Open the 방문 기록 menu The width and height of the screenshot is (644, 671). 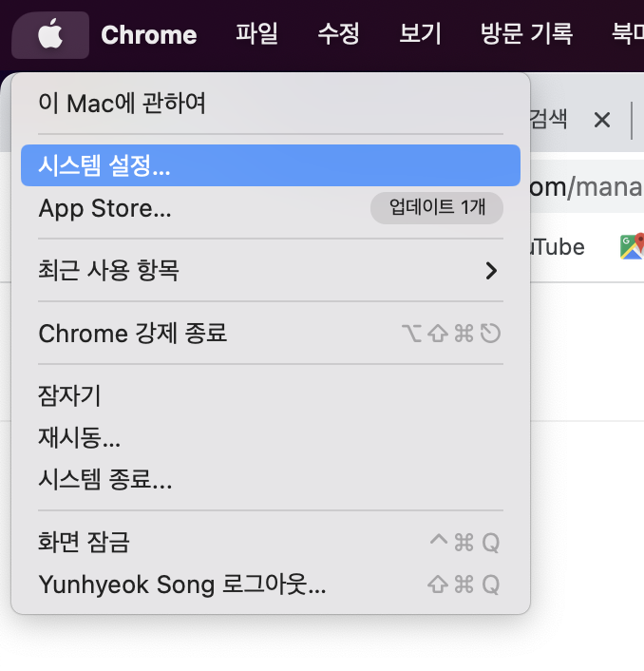click(x=526, y=34)
